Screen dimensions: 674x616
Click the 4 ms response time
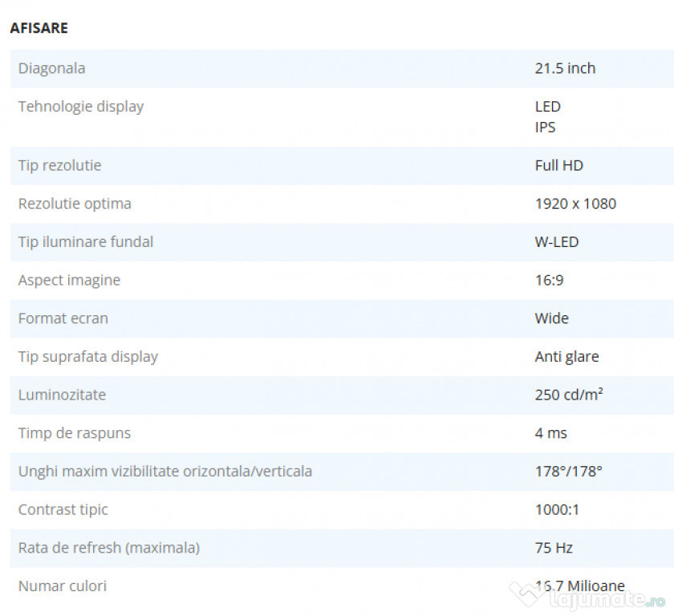[x=550, y=433]
